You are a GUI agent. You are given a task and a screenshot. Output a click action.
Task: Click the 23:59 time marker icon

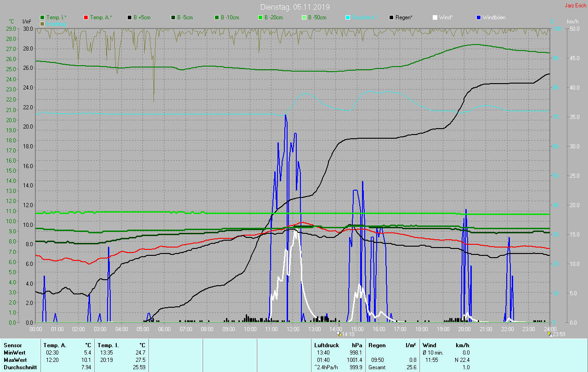pyautogui.click(x=550, y=334)
